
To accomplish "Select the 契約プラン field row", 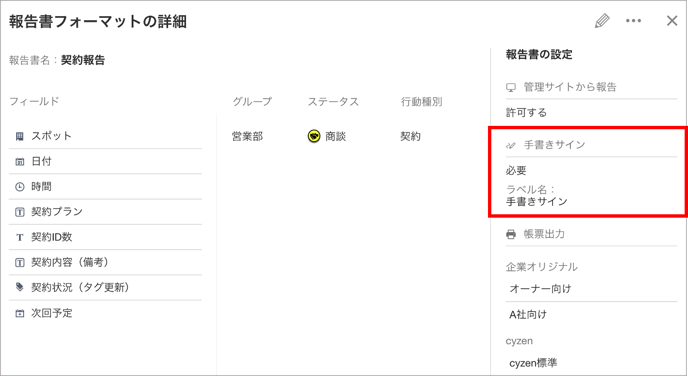I will pos(105,212).
